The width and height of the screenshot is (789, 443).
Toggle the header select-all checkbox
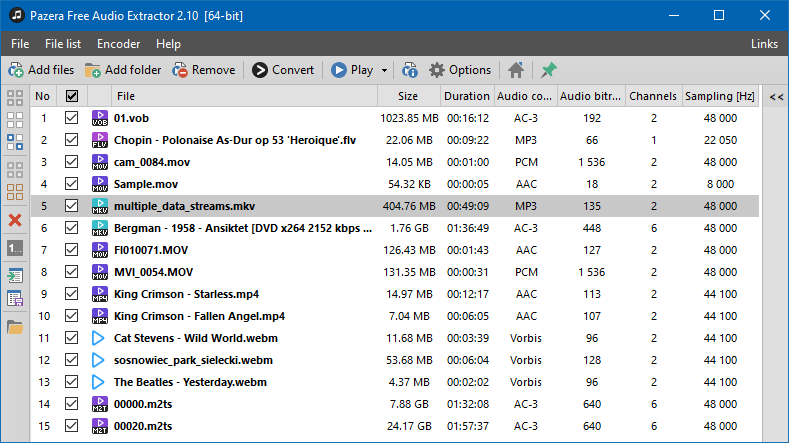click(x=72, y=96)
